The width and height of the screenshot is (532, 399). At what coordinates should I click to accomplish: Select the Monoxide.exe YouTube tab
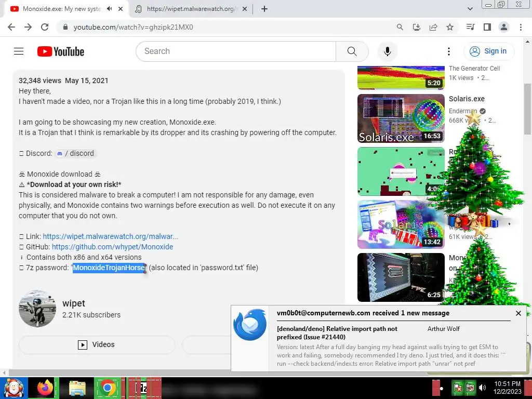pos(61,9)
